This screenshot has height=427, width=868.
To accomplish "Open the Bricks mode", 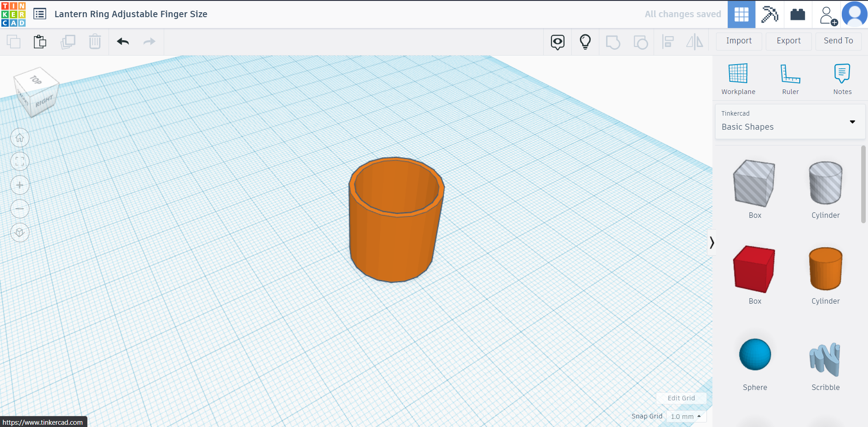I will (797, 14).
